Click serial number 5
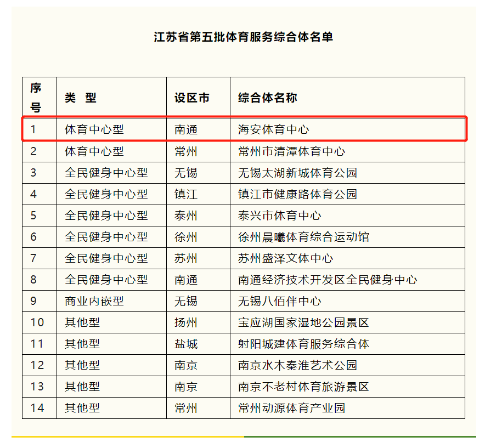This screenshot has width=485, height=448. 33,215
